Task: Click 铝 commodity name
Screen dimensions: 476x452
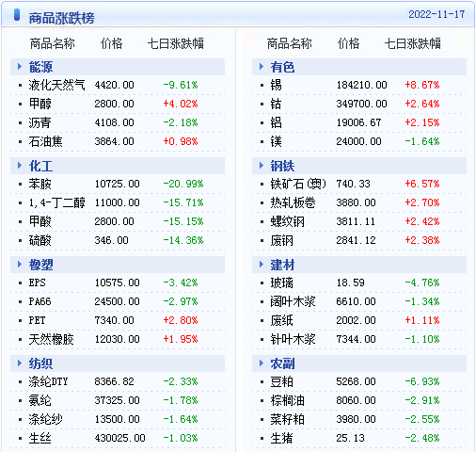Action: [x=276, y=122]
